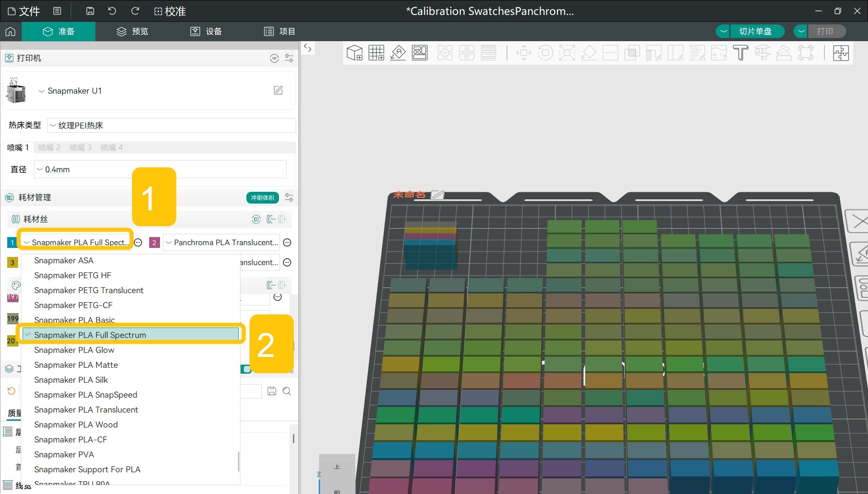
Task: Click the arrange all objects icon
Action: pos(420,53)
